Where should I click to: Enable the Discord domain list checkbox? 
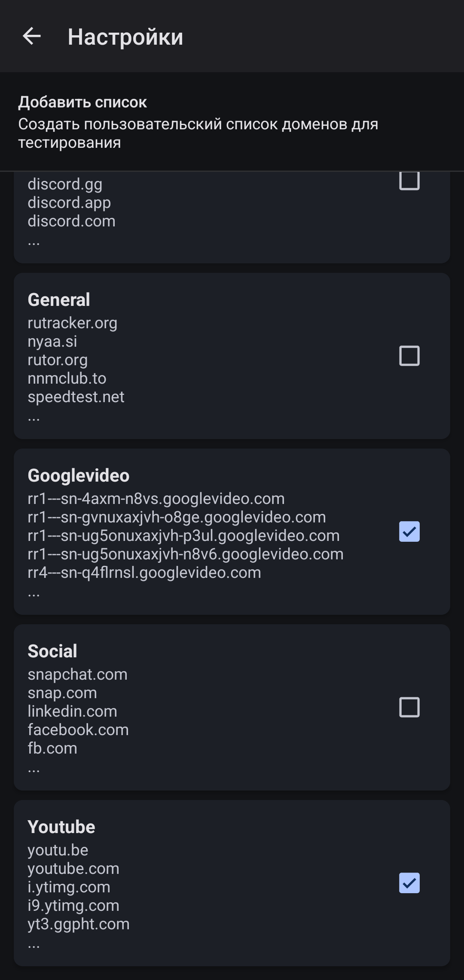click(x=409, y=180)
